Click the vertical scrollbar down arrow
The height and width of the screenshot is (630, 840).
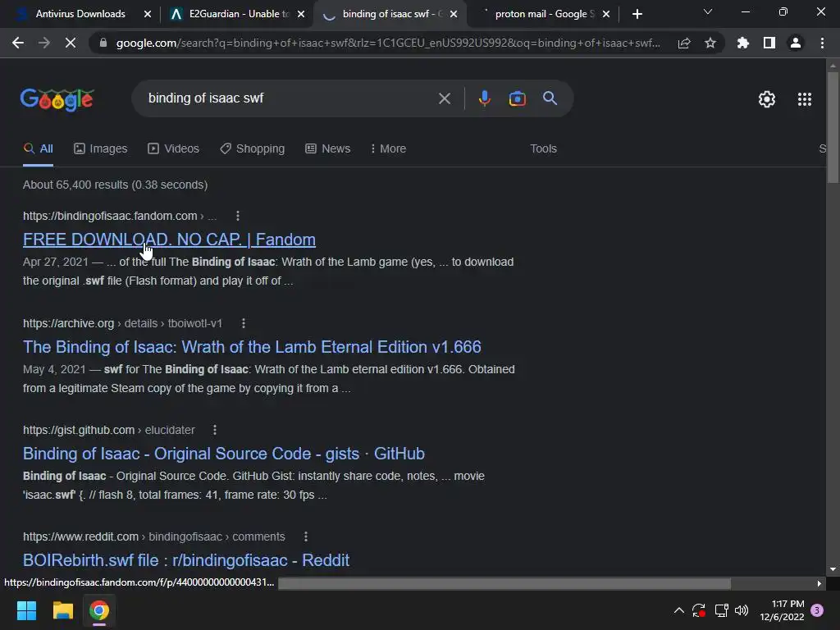(x=833, y=569)
